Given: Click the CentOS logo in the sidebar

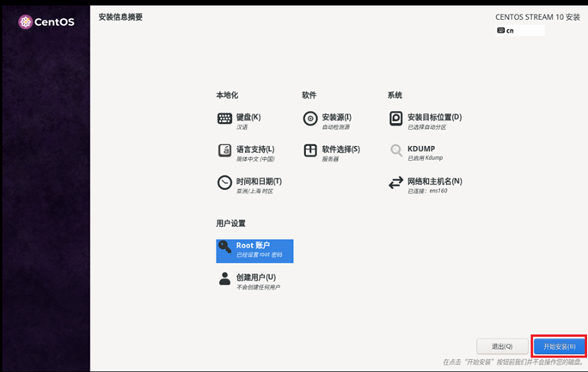Looking at the screenshot, I should [46, 22].
